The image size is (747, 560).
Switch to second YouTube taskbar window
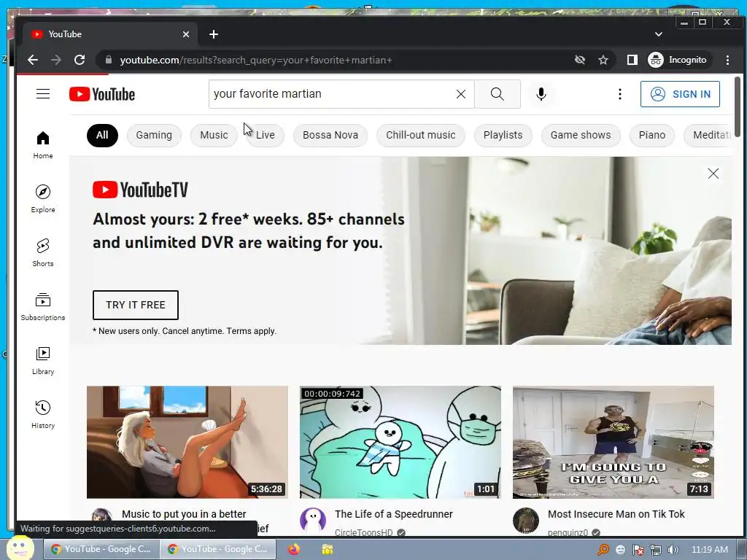coord(217,549)
